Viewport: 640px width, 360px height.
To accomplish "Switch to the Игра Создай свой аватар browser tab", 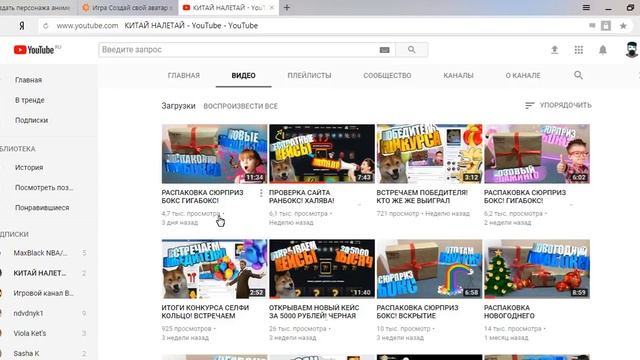I will 128,7.
